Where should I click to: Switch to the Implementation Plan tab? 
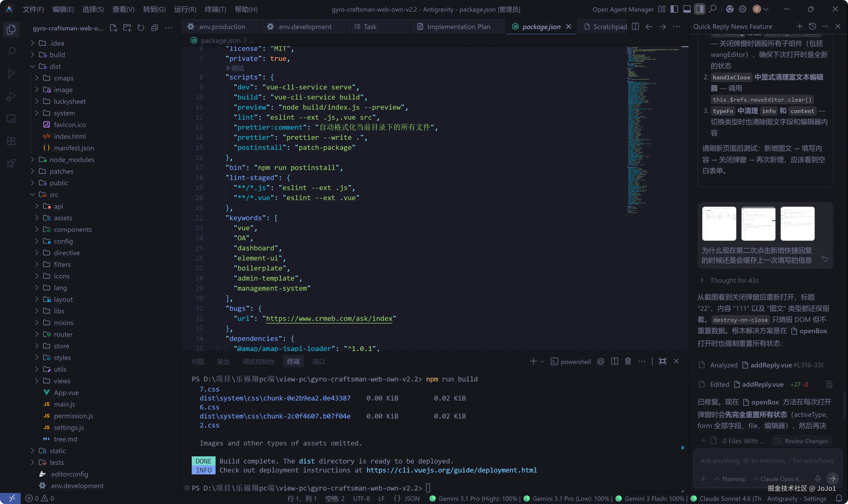tap(458, 26)
